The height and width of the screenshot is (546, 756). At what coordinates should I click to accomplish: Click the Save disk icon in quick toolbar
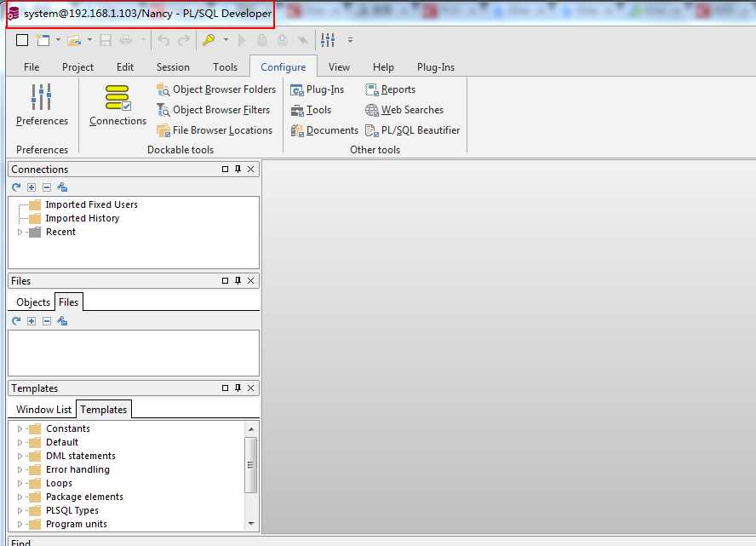[x=106, y=40]
